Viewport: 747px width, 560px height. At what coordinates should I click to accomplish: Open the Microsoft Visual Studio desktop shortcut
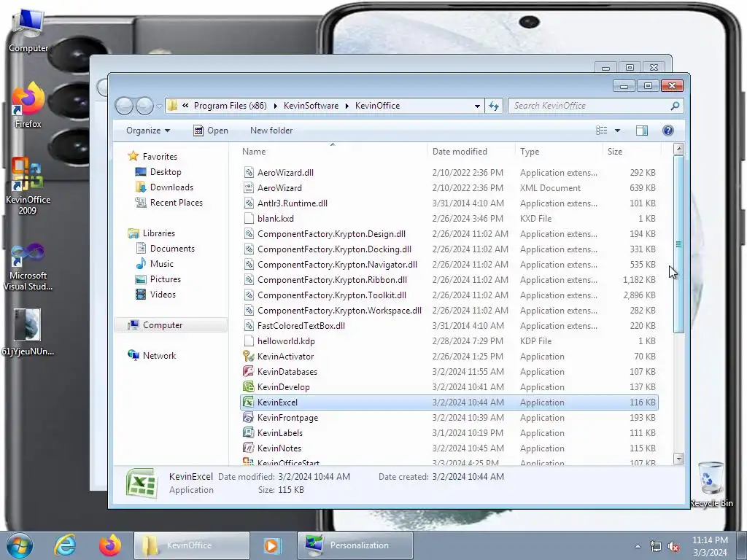click(x=28, y=267)
